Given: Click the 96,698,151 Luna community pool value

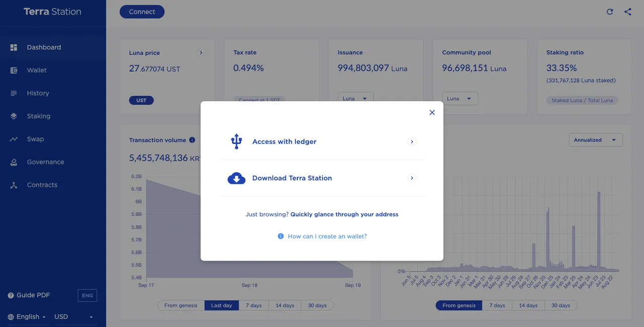Looking at the screenshot, I should [x=474, y=68].
